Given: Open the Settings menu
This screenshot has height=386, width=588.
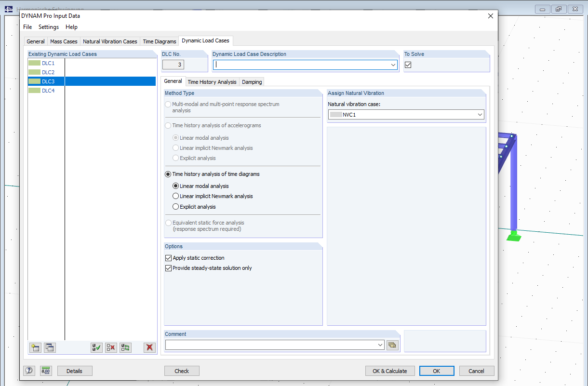Looking at the screenshot, I should click(x=48, y=27).
